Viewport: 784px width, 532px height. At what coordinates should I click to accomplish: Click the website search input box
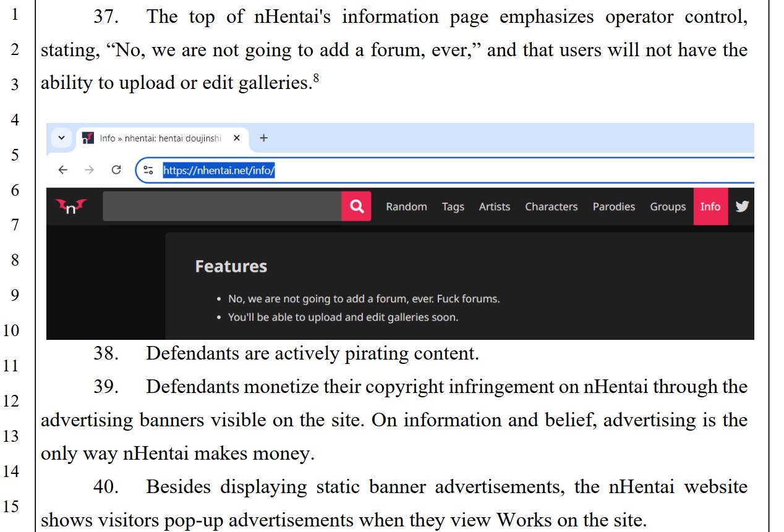point(222,206)
